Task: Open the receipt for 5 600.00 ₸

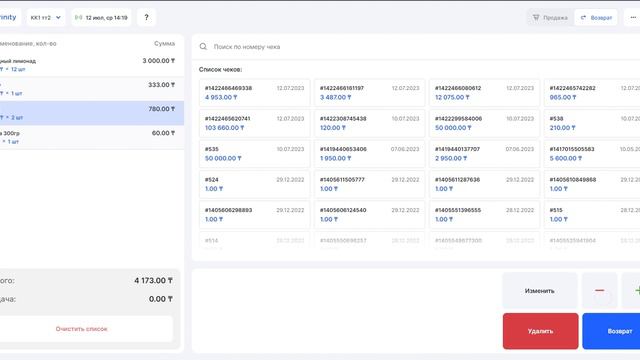Action: (x=592, y=154)
